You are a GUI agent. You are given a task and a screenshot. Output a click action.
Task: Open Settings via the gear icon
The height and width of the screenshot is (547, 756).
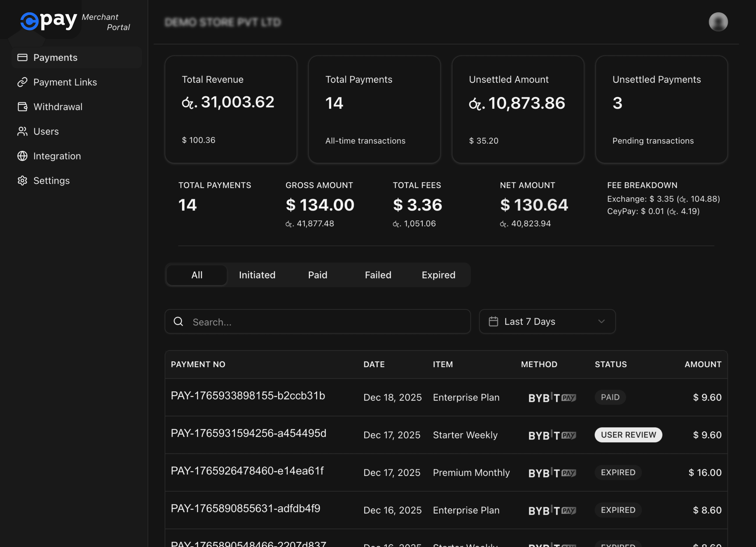[22, 180]
